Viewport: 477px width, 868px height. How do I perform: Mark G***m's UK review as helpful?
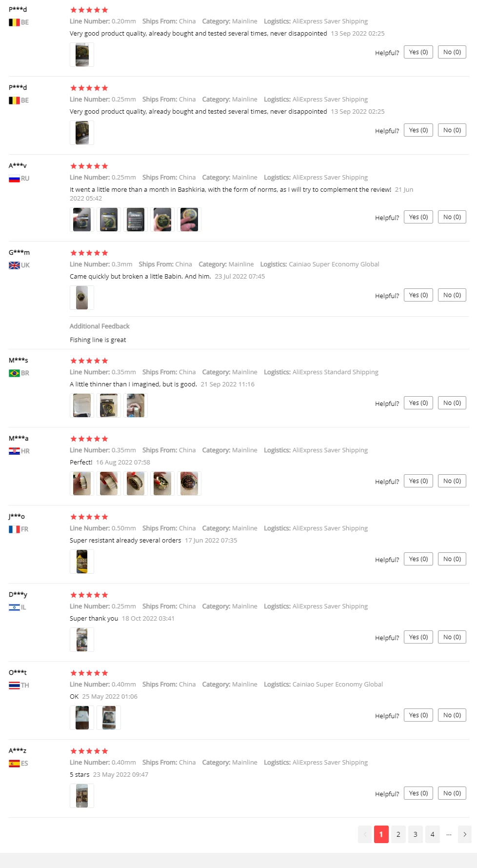(418, 295)
